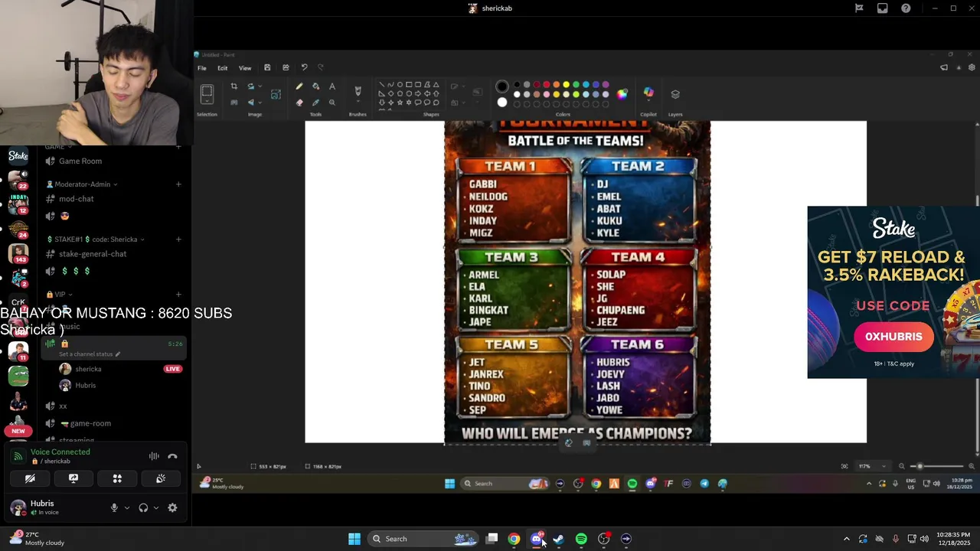Image resolution: width=980 pixels, height=551 pixels.
Task: Undo the last action in Paint
Action: coord(304,68)
